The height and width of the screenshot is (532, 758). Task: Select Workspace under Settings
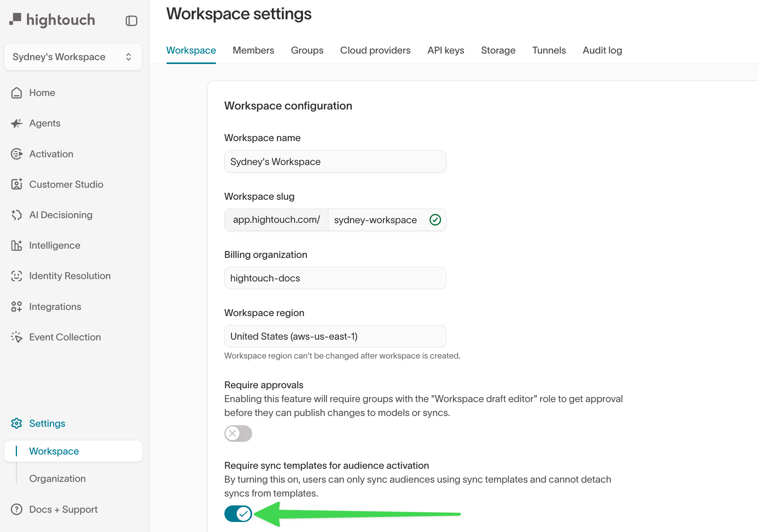(x=73, y=451)
